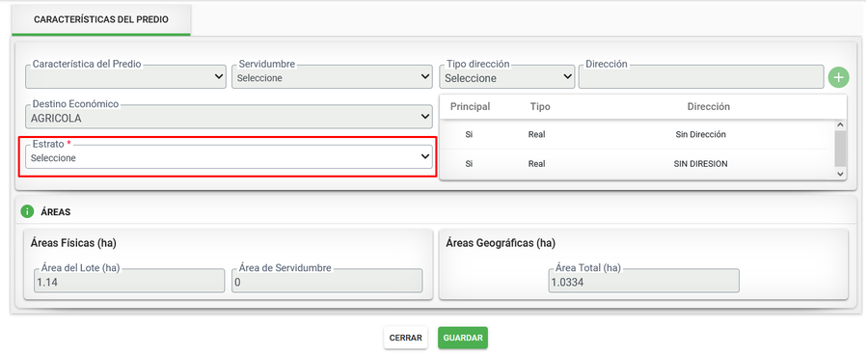Click the address table's scroll-down arrow

point(840,174)
